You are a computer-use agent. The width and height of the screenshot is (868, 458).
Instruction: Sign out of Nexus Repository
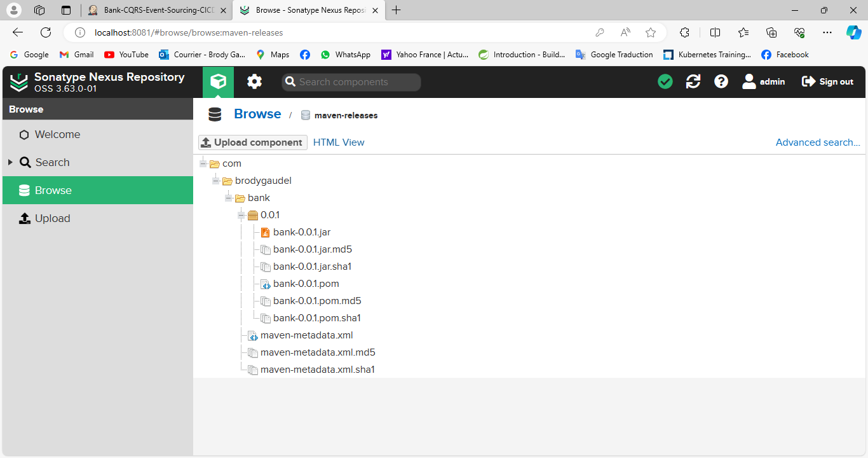828,81
